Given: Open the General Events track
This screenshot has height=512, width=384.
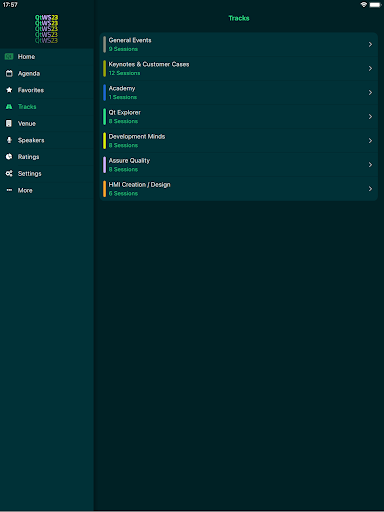Looking at the screenshot, I should (239, 44).
